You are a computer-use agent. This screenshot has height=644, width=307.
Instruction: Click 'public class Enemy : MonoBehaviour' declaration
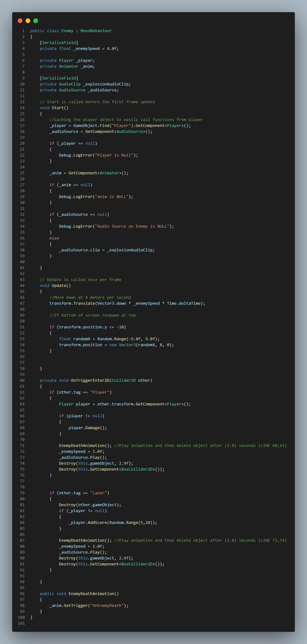[x=71, y=31]
